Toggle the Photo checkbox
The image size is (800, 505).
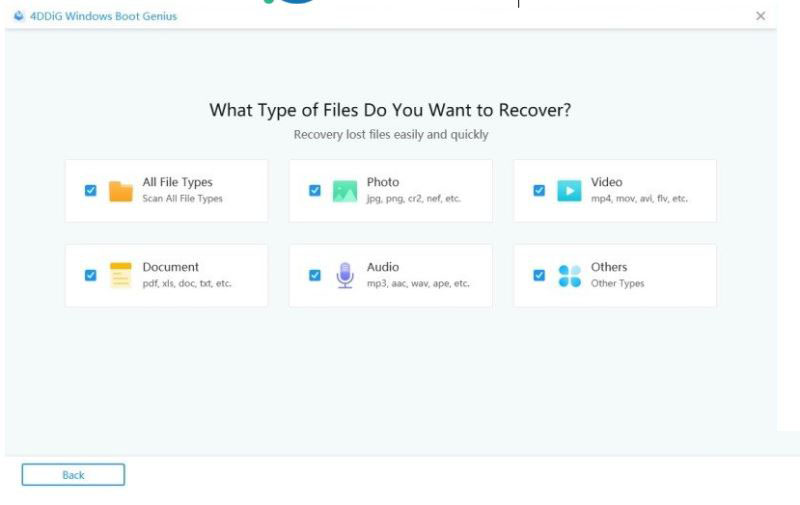click(x=315, y=190)
